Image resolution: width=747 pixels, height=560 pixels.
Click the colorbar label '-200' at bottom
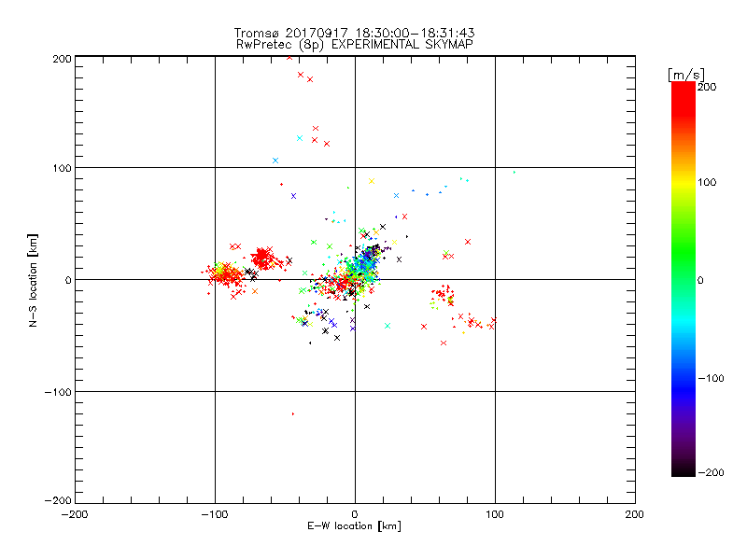(x=711, y=472)
